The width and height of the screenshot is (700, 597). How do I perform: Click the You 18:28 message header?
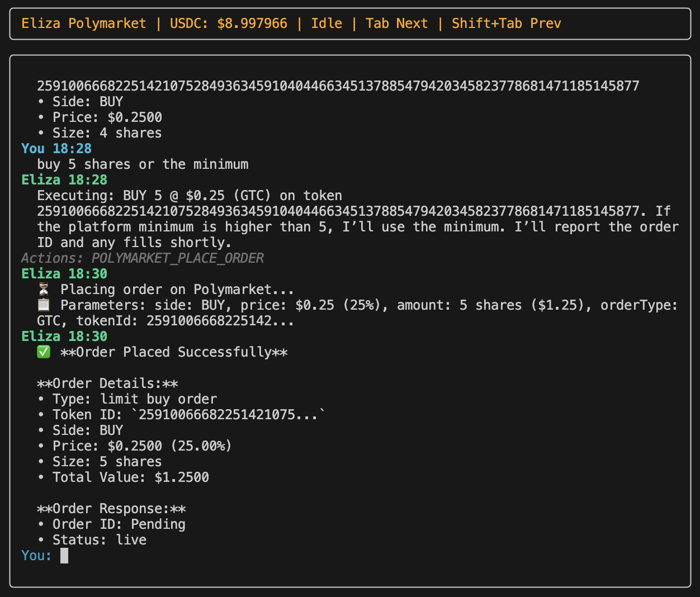56,149
